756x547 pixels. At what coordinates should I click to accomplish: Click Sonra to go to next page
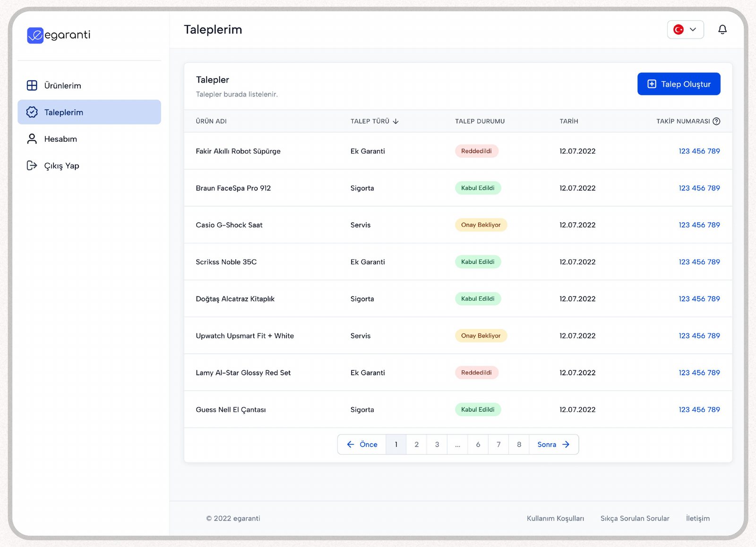pos(554,444)
